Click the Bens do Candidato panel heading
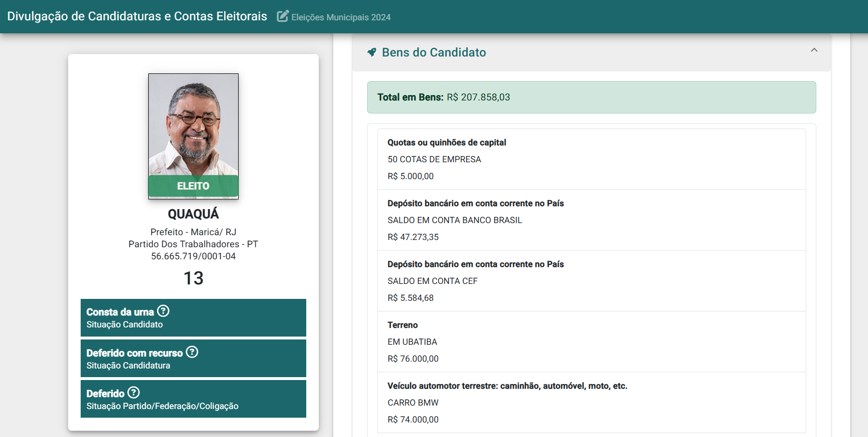 tap(434, 52)
